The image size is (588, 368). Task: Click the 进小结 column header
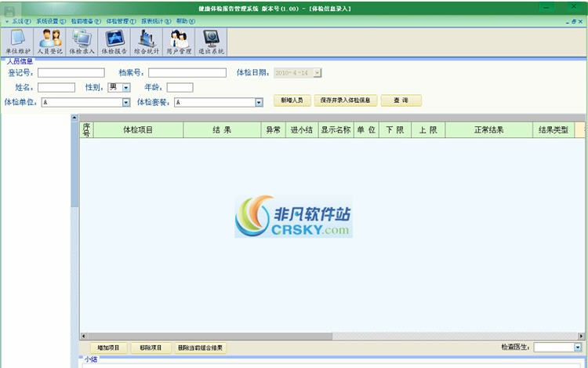[x=302, y=129]
